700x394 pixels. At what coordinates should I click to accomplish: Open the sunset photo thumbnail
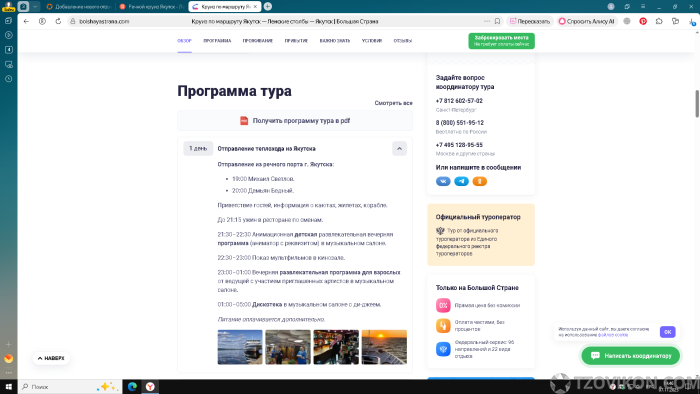(384, 347)
